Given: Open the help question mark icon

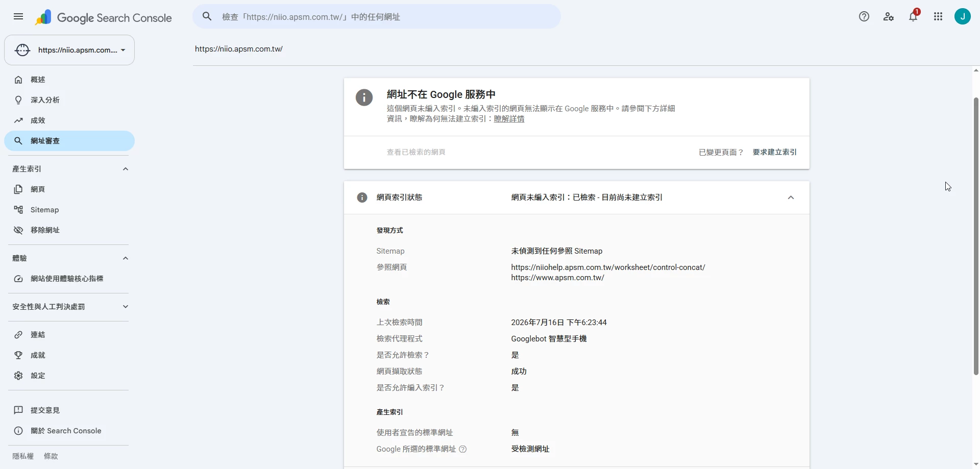Looking at the screenshot, I should [x=864, y=16].
